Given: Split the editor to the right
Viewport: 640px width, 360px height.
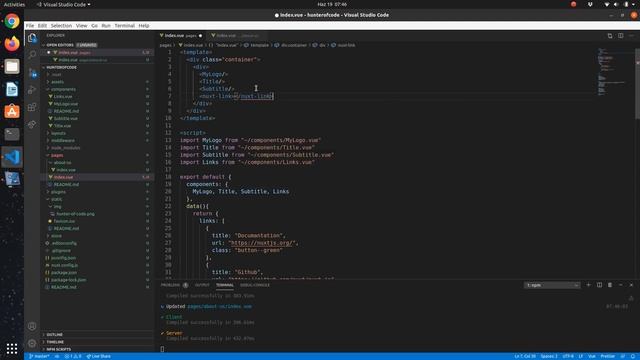Looking at the screenshot, I should point(620,36).
